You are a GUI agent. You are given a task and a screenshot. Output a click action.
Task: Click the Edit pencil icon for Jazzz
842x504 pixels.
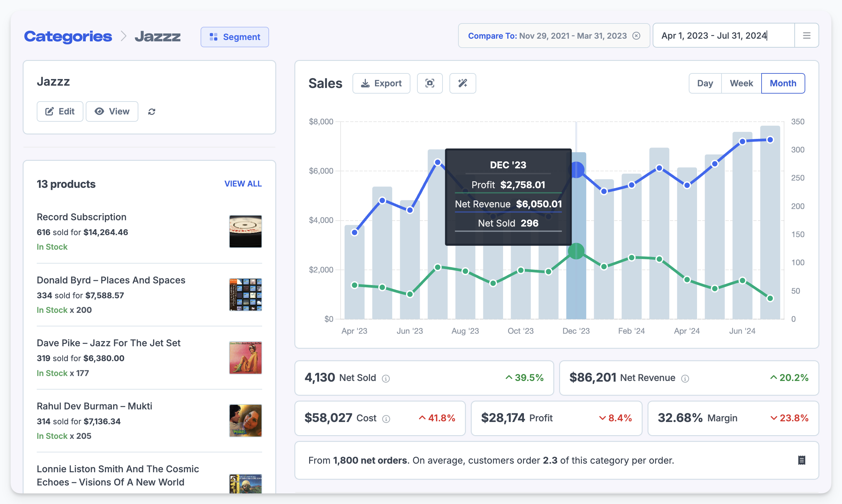coord(50,111)
